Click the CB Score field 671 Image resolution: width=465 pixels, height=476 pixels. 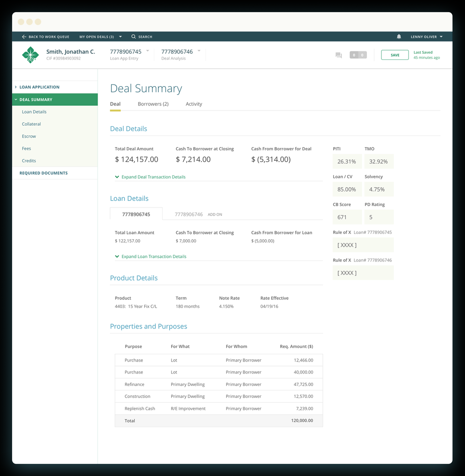[347, 217]
